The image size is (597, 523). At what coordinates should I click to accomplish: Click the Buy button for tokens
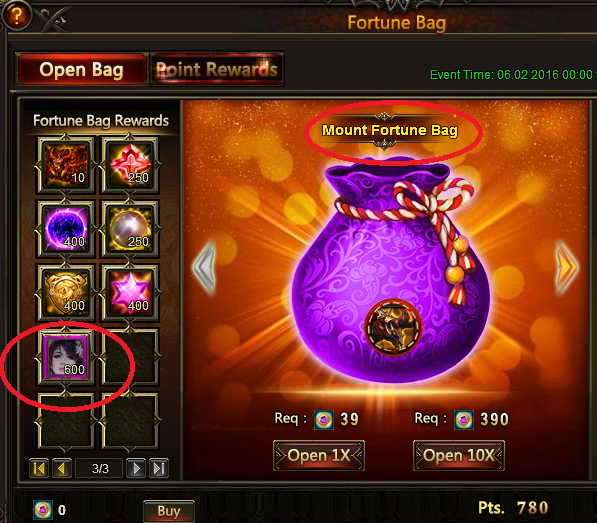pyautogui.click(x=169, y=511)
